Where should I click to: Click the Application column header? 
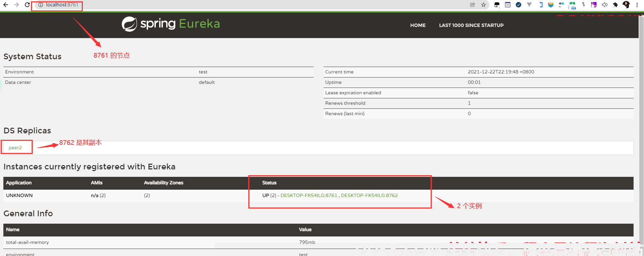pyautogui.click(x=19, y=183)
